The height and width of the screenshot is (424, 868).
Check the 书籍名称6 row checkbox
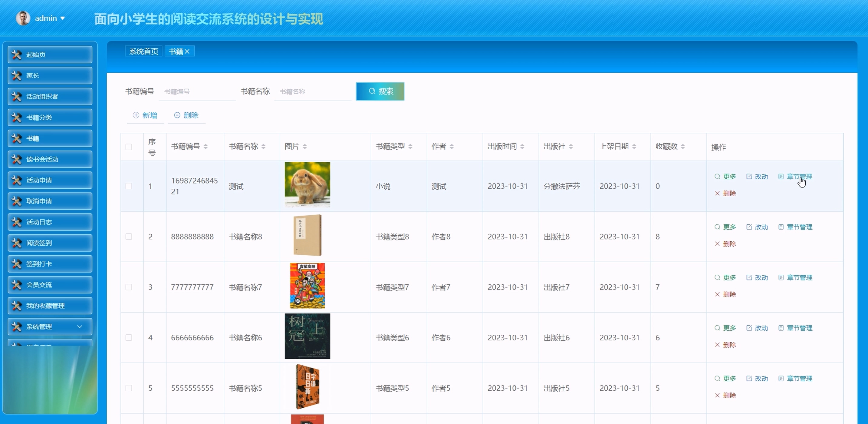click(x=129, y=338)
